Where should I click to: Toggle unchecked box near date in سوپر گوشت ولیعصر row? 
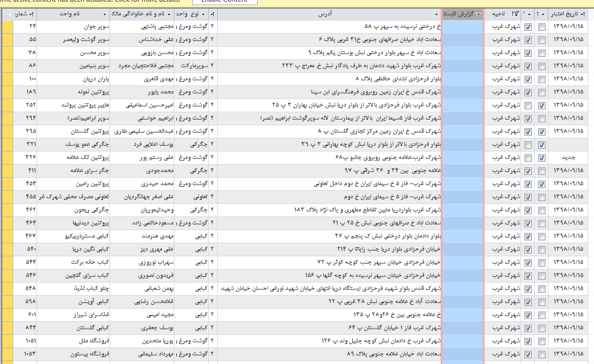click(542, 40)
